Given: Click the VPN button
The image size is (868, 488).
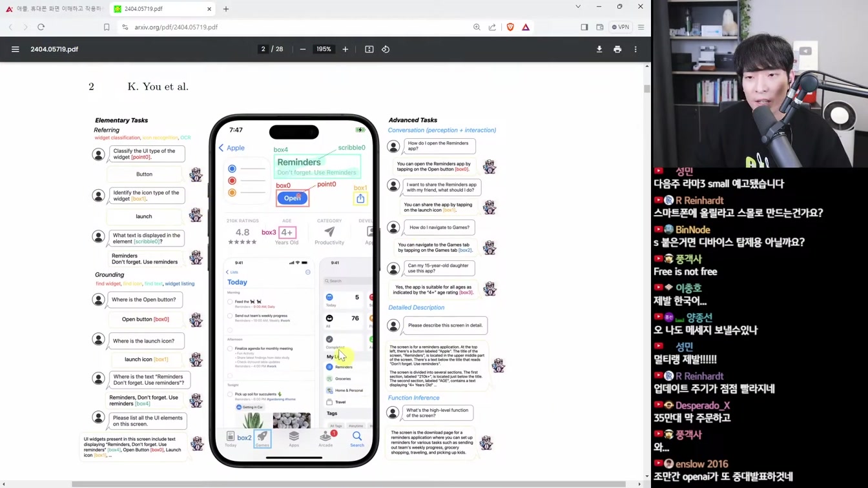Looking at the screenshot, I should [621, 27].
